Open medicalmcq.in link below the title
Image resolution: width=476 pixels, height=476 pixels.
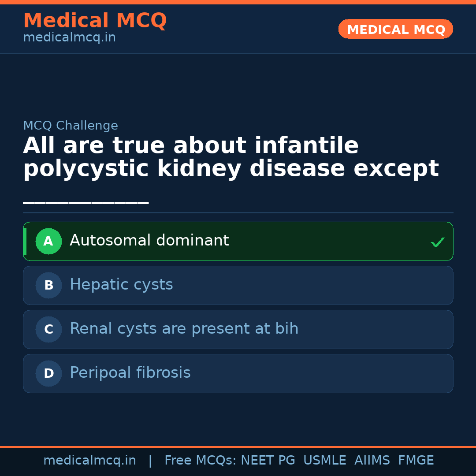tap(69, 38)
